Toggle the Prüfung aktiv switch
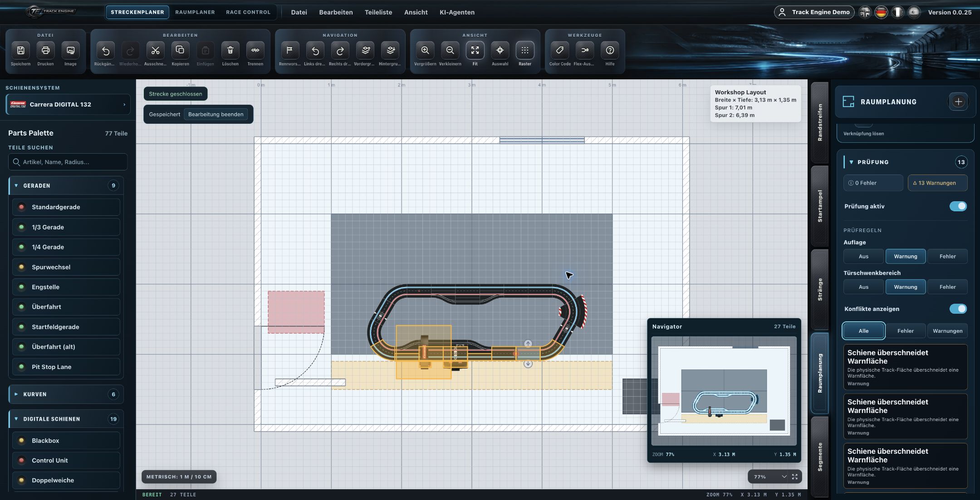Screen dimensions: 980x500 point(958,206)
